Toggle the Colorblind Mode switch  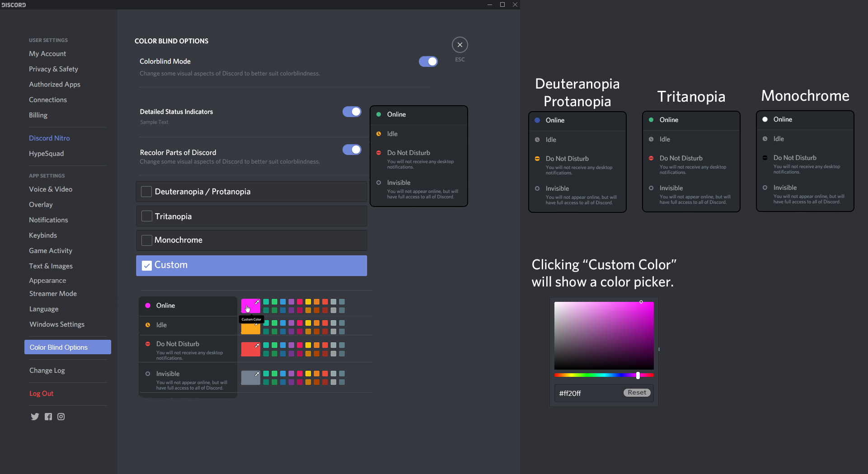[428, 61]
